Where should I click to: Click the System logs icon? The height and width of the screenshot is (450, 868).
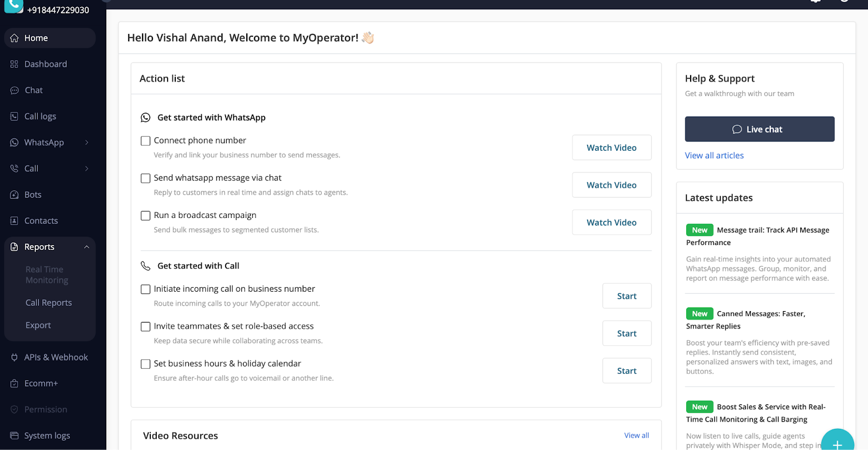(x=14, y=435)
